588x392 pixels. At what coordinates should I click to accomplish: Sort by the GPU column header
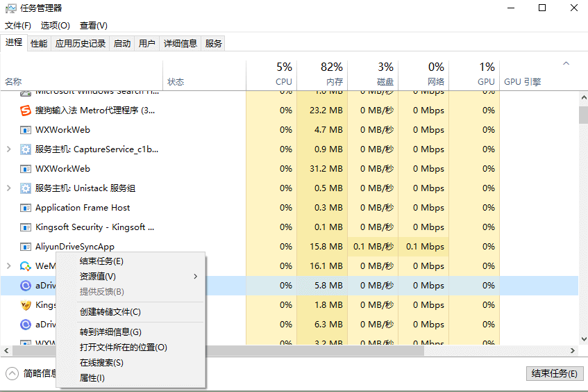point(474,74)
